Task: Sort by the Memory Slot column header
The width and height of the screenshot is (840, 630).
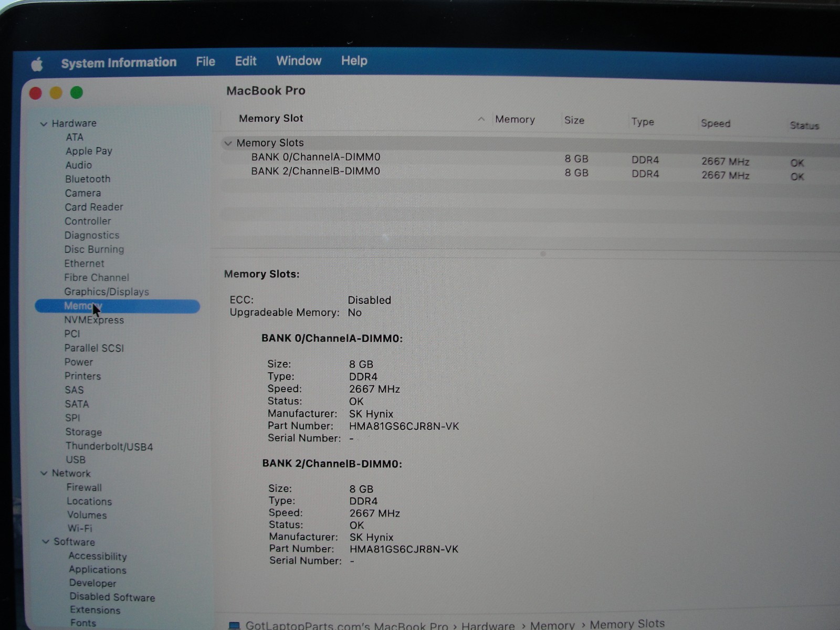Action: coord(271,118)
